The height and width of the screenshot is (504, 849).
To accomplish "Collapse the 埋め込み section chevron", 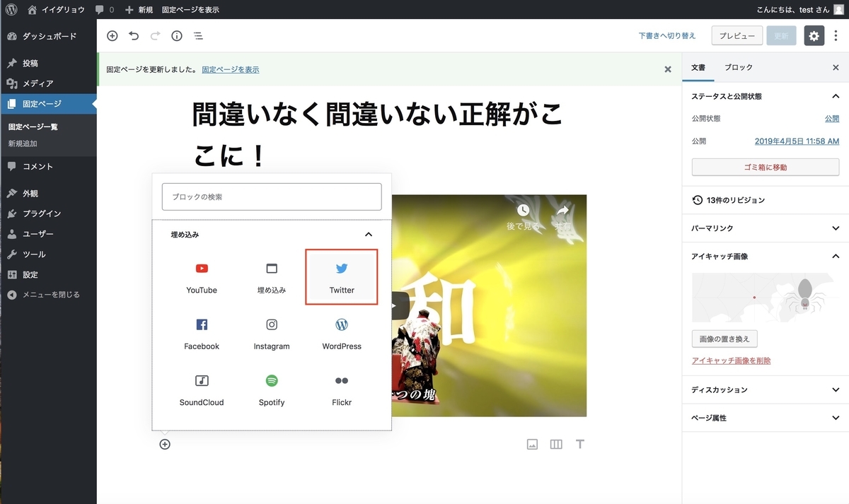I will pyautogui.click(x=368, y=234).
